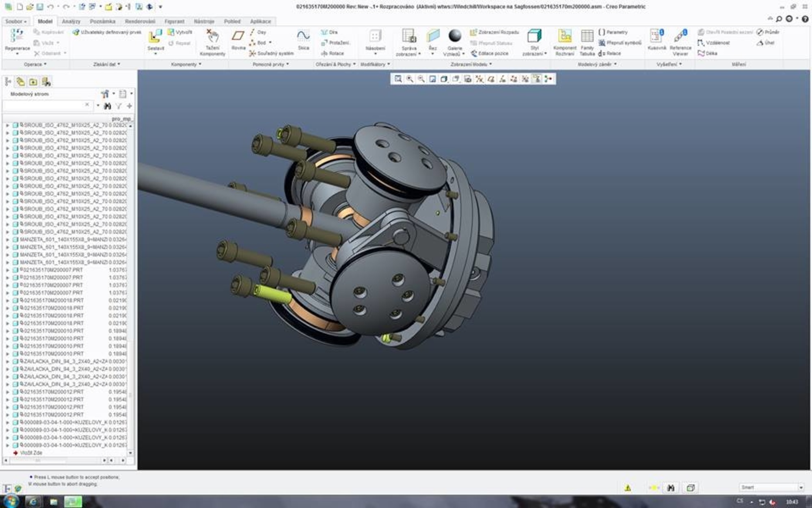This screenshot has width=812, height=508.
Task: Click the Relace button
Action: click(x=609, y=53)
